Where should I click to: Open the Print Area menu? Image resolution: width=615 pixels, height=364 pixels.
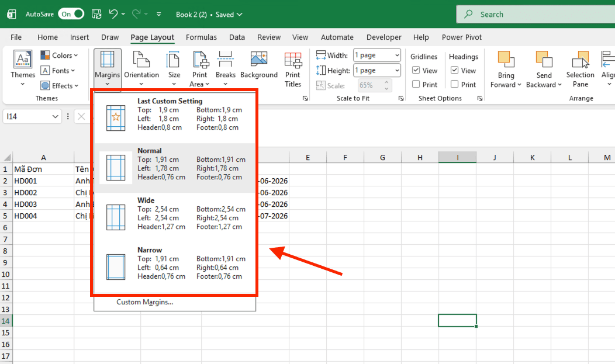click(199, 68)
